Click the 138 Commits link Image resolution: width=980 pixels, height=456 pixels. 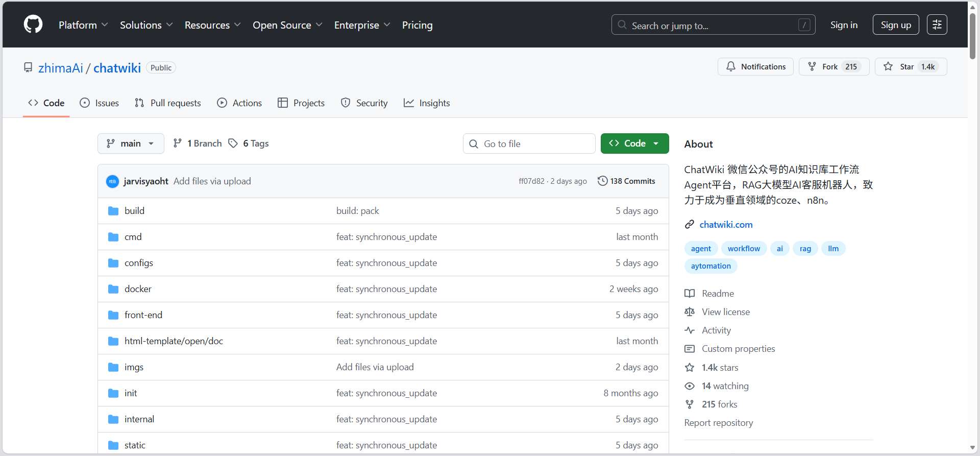coord(626,181)
